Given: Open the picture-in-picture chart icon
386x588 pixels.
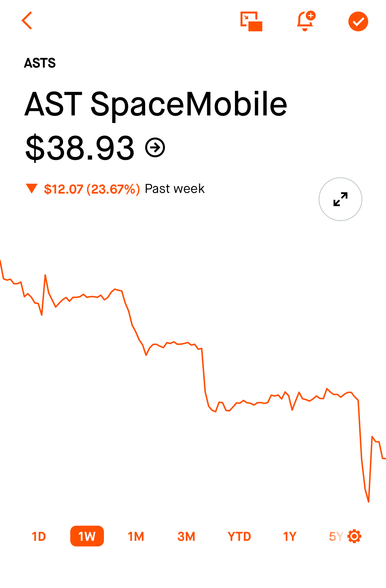Looking at the screenshot, I should pyautogui.click(x=251, y=21).
